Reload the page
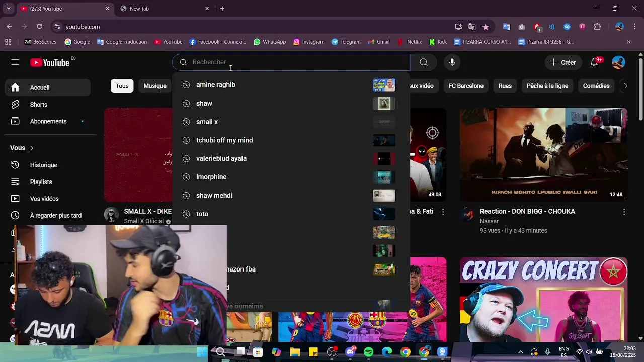644x362 pixels. pyautogui.click(x=39, y=27)
